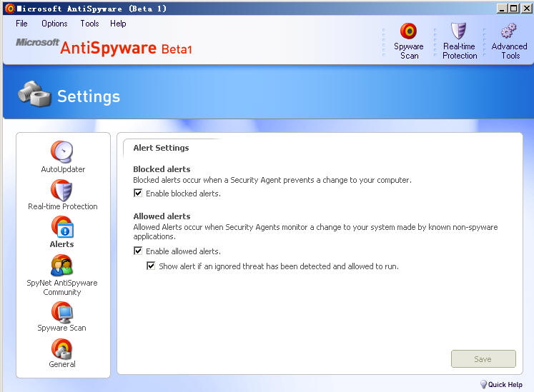Image resolution: width=534 pixels, height=392 pixels.
Task: Select Real-time Protection shield in sidebar
Action: (61, 190)
